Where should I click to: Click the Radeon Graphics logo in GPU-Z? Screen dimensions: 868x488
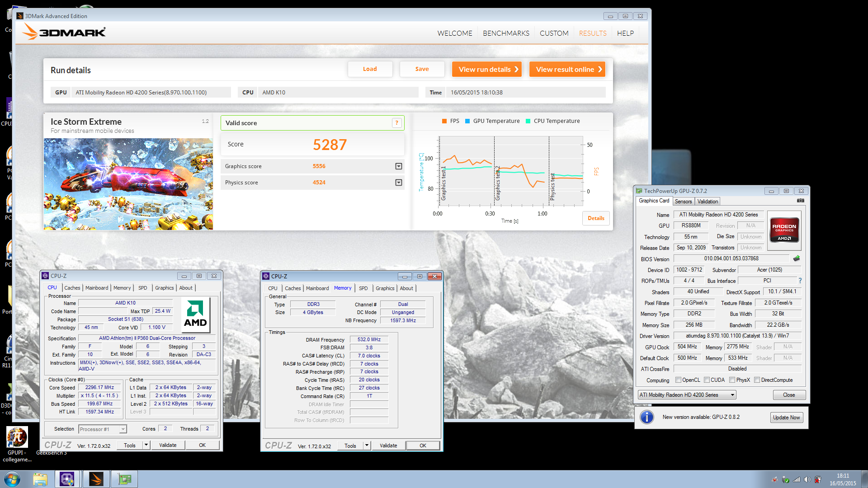784,230
